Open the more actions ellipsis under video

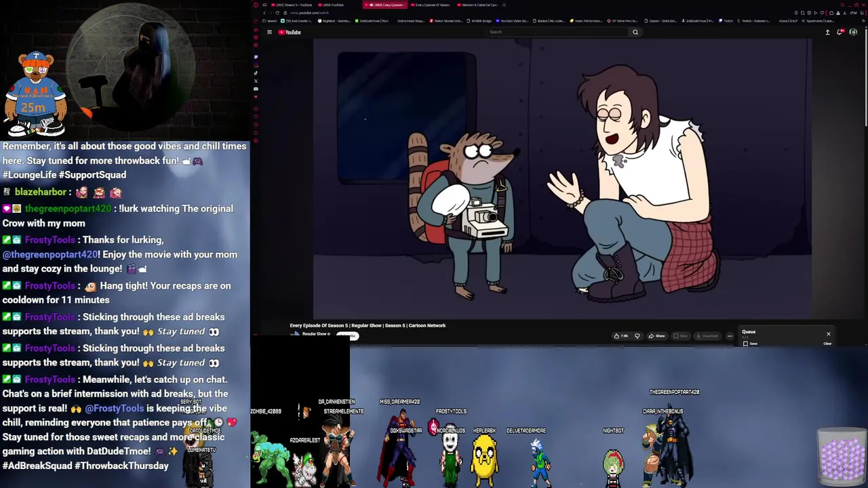[x=730, y=336]
